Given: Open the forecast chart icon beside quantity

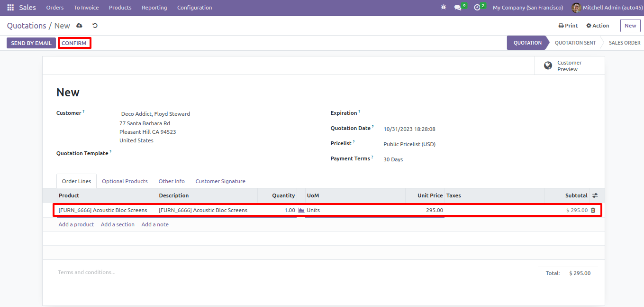Looking at the screenshot, I should coord(301,210).
